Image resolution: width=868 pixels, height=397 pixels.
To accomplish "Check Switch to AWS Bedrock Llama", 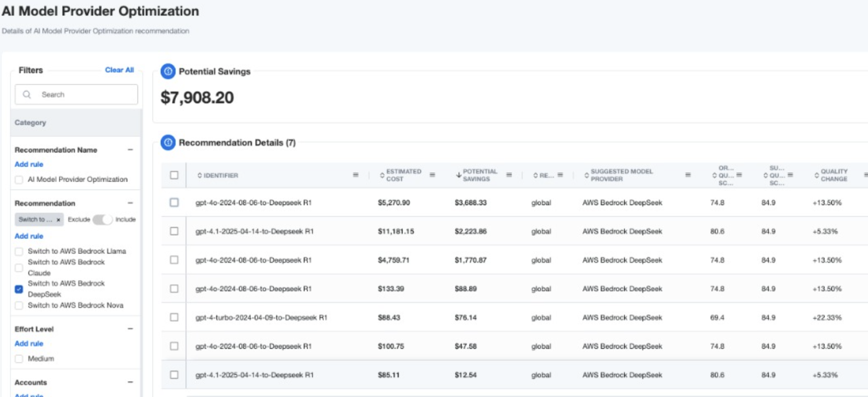I will (19, 251).
